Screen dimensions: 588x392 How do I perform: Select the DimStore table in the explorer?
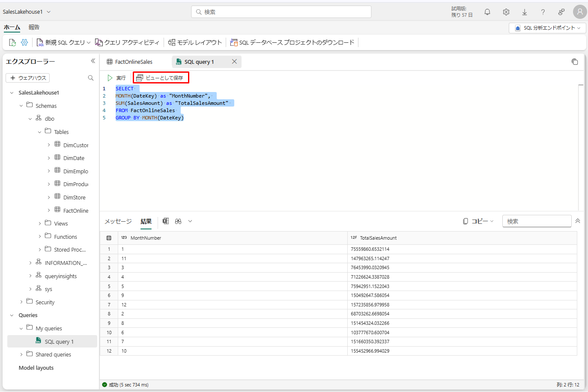point(75,197)
